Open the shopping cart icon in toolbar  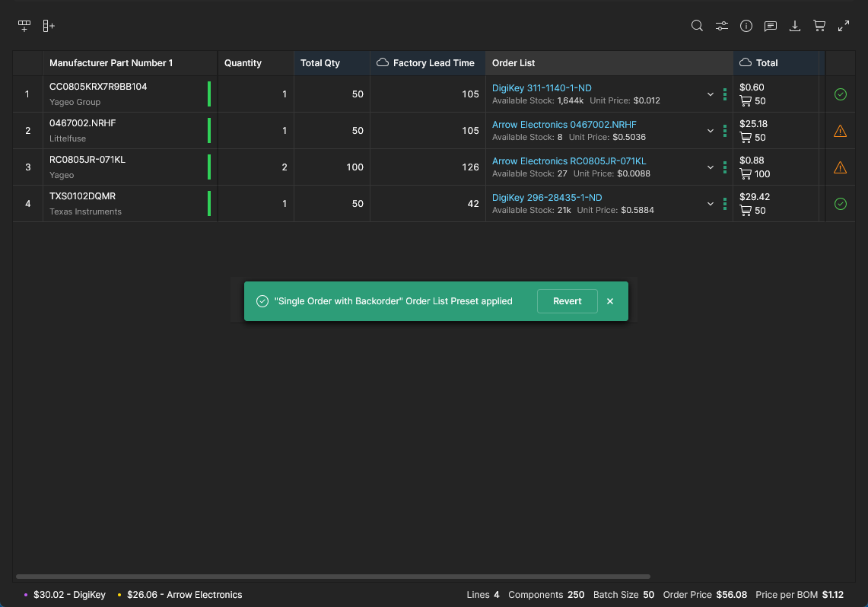819,26
